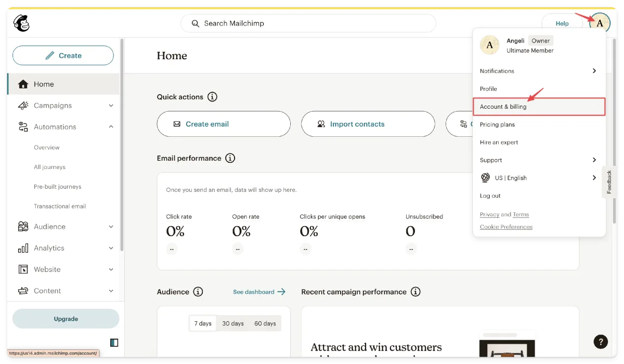Screen dimensions: 624x364
Task: Open the question mark help bubble
Action: pos(601,342)
